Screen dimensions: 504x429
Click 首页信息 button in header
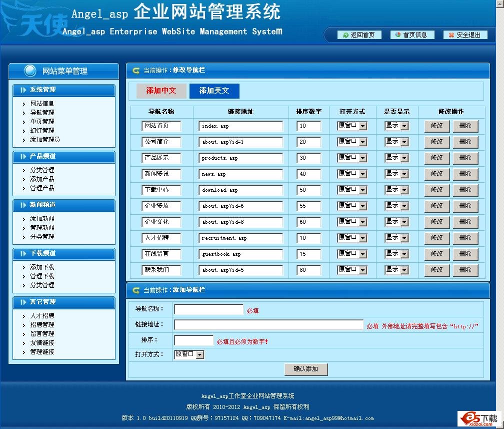tap(412, 35)
